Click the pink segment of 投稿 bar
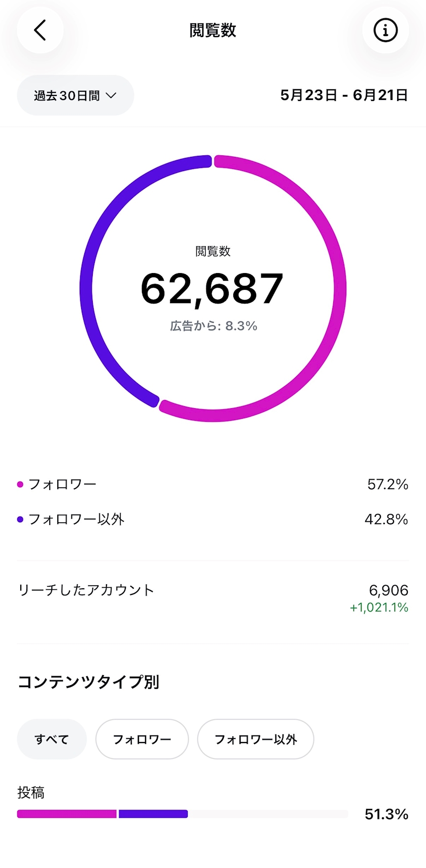The image size is (426, 868). 67,814
